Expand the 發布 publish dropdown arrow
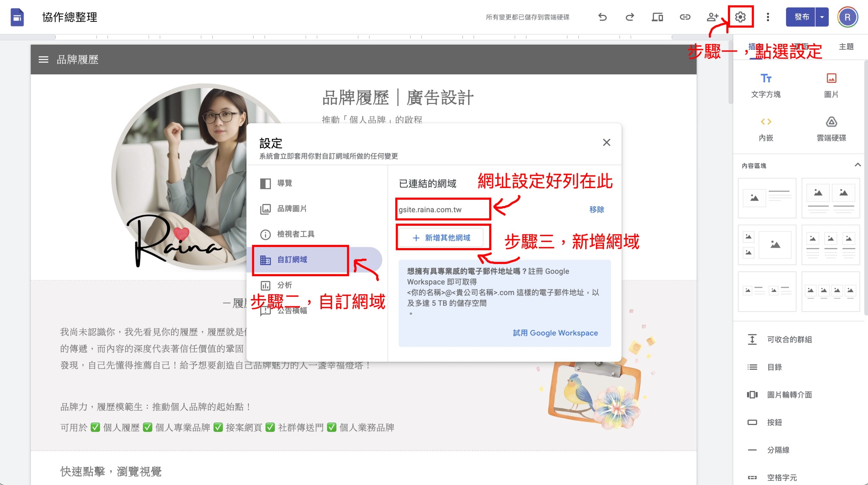Screen dimensions: 868x485 coord(822,17)
